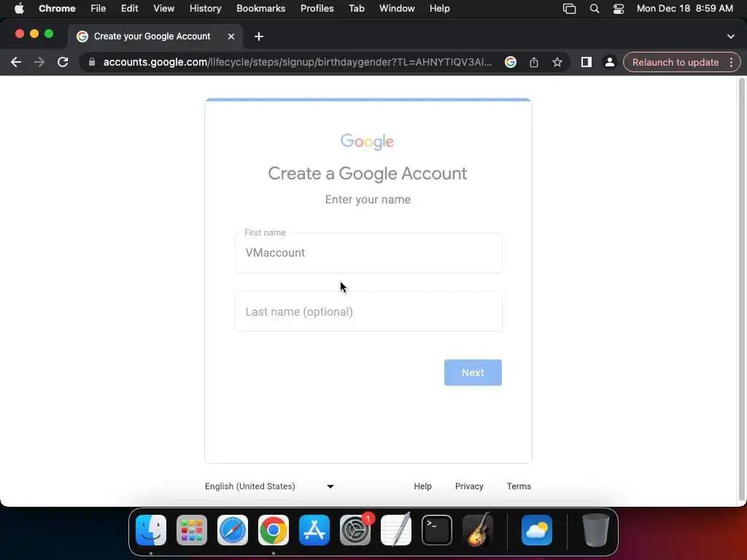Reload the current page

tap(63, 63)
